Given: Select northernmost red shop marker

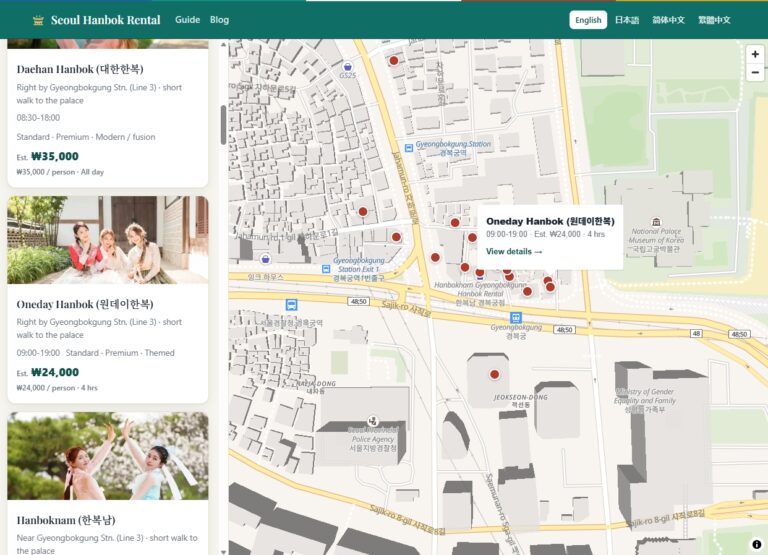Looking at the screenshot, I should coord(394,61).
